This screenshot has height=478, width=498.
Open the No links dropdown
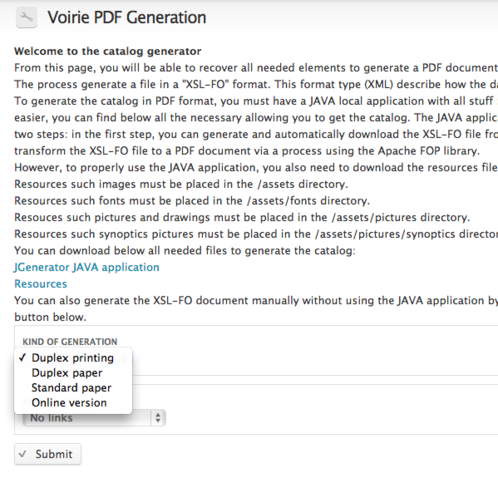pos(94,418)
